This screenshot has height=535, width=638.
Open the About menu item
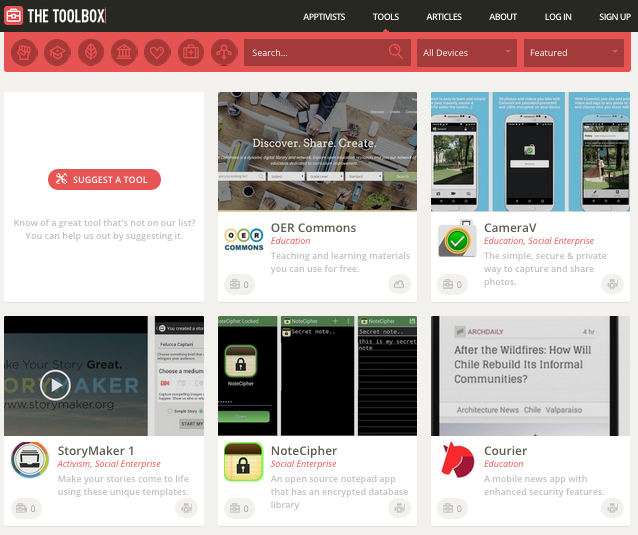pos(503,17)
